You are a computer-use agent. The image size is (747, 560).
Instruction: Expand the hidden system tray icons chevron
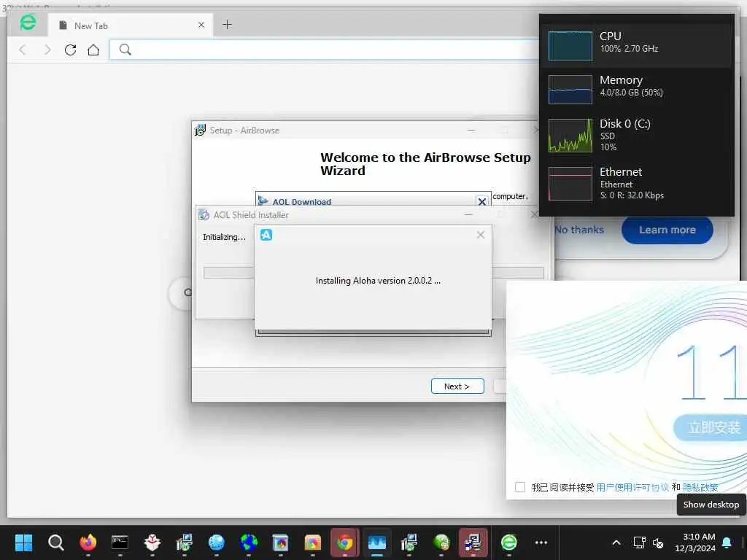(x=616, y=542)
